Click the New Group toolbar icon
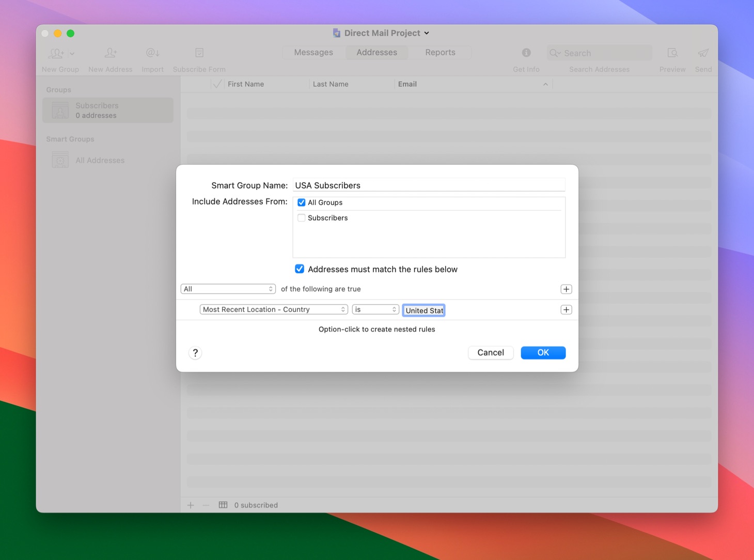The width and height of the screenshot is (754, 560). [x=56, y=53]
